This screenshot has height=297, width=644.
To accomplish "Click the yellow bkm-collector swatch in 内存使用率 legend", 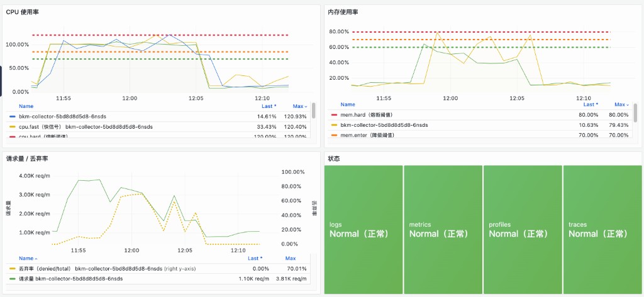I will pyautogui.click(x=334, y=125).
